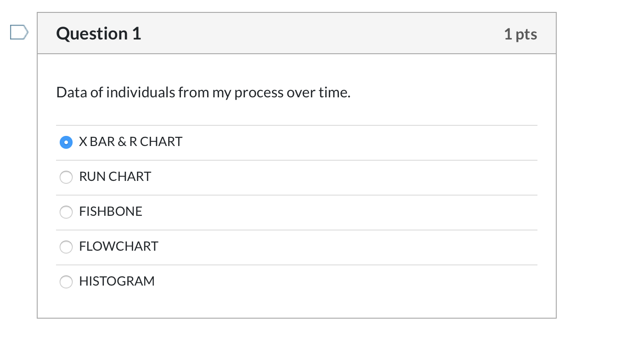Select the FISHBONE radio button
This screenshot has height=337, width=644.
66,212
